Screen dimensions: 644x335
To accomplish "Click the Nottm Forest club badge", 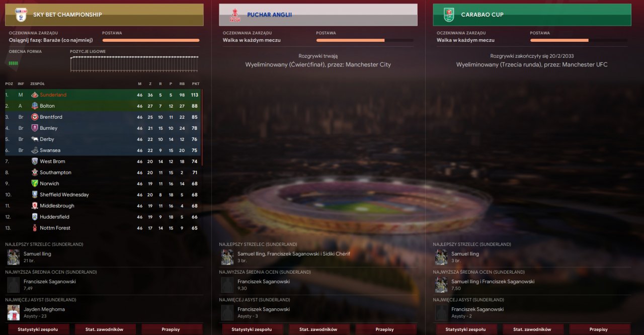I will point(35,228).
